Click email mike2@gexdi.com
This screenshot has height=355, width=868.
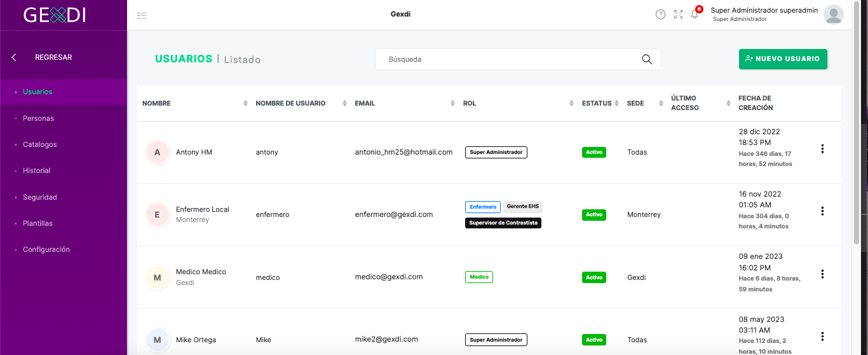point(386,339)
